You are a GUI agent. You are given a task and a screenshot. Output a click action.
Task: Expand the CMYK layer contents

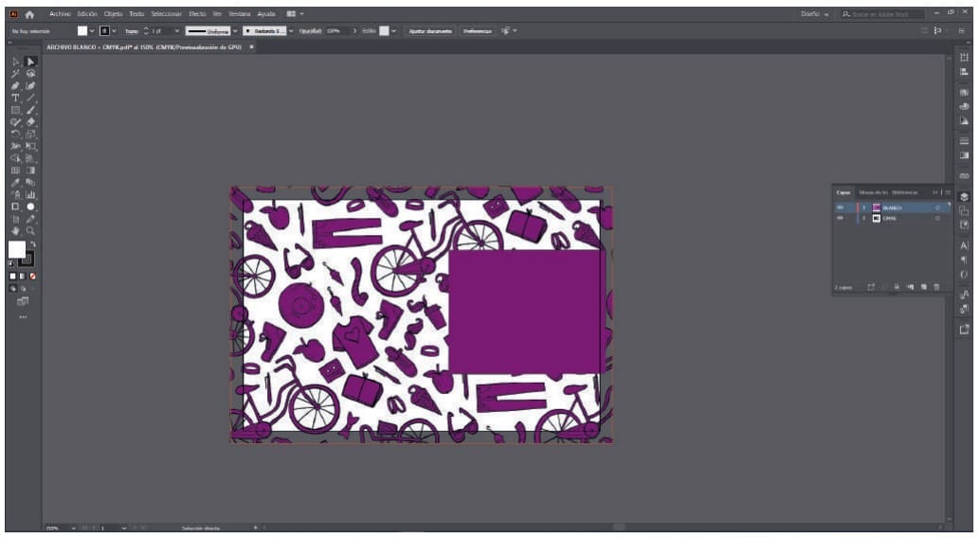(x=863, y=218)
